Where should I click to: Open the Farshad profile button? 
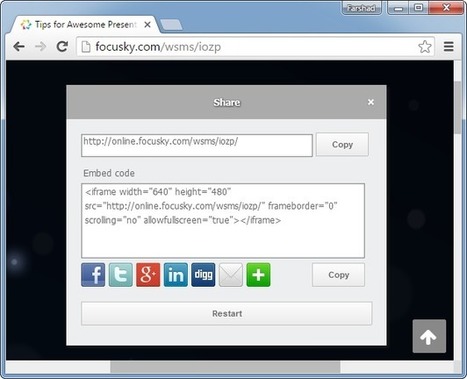(x=361, y=8)
